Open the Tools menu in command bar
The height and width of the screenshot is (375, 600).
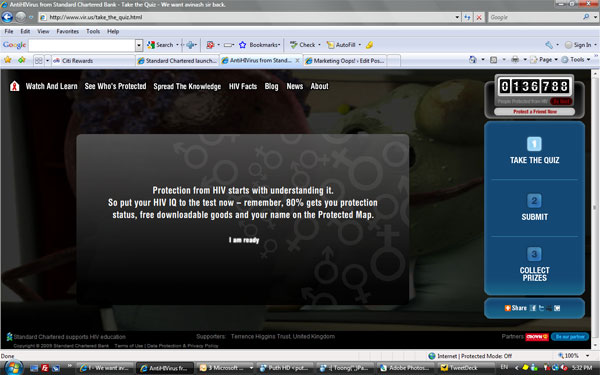point(576,59)
